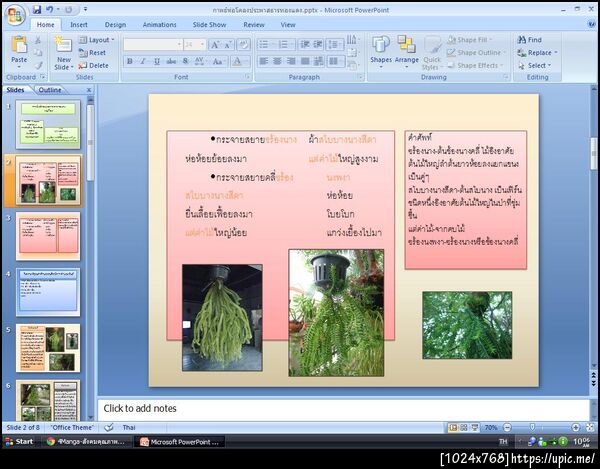Save the presentation via Quick Access
The width and height of the screenshot is (600, 469).
(x=37, y=10)
